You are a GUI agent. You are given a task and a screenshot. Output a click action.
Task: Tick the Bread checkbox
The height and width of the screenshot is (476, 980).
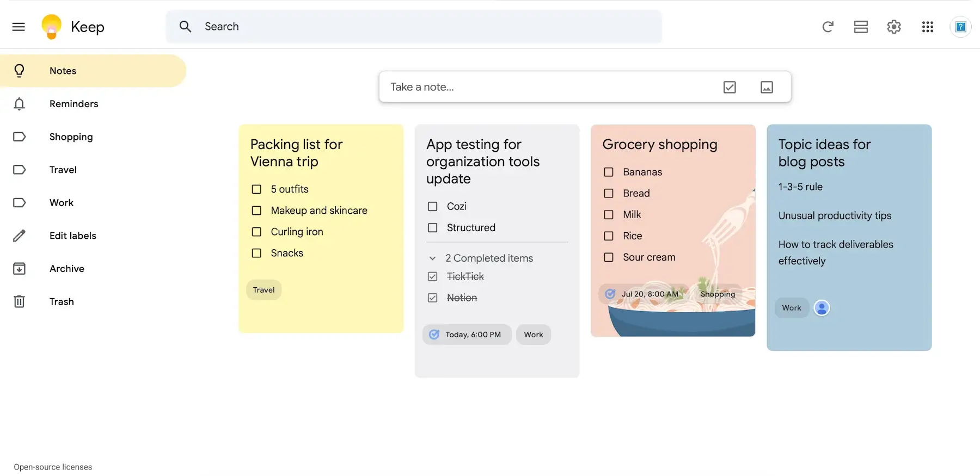click(x=609, y=193)
